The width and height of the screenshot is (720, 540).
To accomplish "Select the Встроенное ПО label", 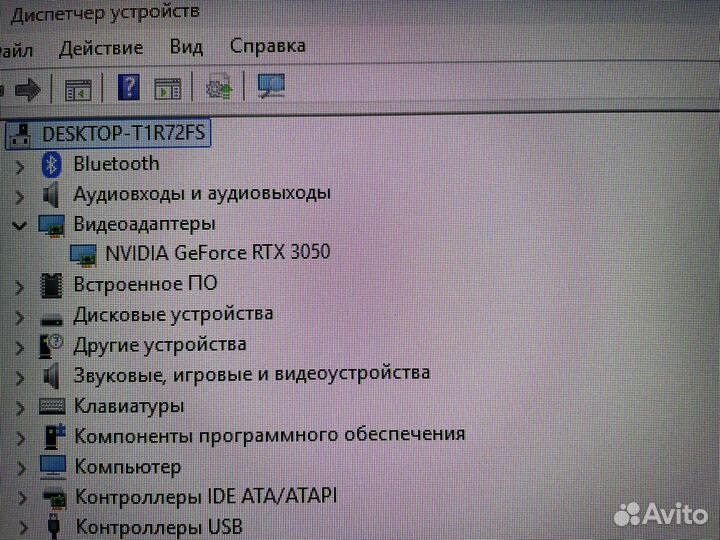I will [x=145, y=284].
